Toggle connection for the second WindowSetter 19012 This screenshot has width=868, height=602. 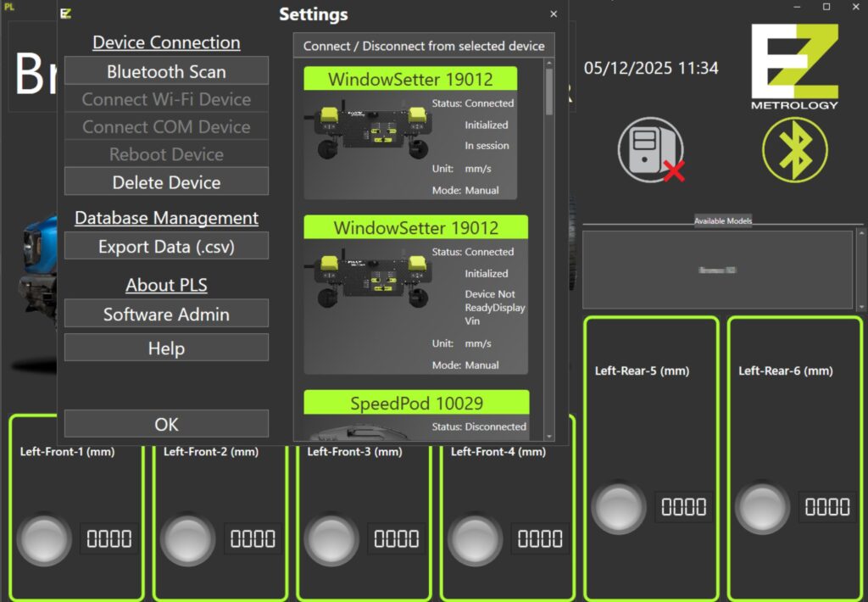click(415, 227)
